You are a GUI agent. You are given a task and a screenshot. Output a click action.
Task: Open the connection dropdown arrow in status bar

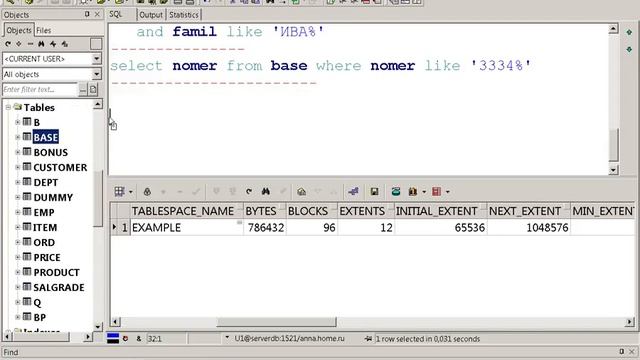(227, 338)
